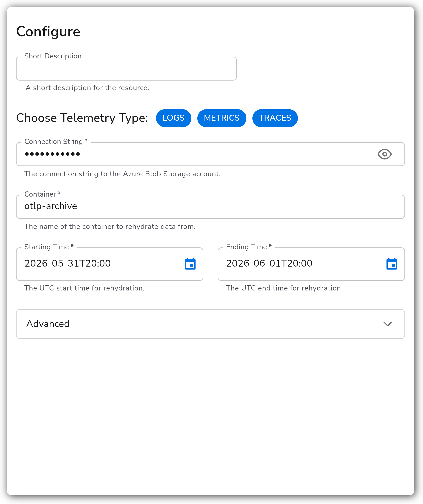Click the Azure Blob Storage connection helper text
The image size is (423, 504).
tap(123, 174)
